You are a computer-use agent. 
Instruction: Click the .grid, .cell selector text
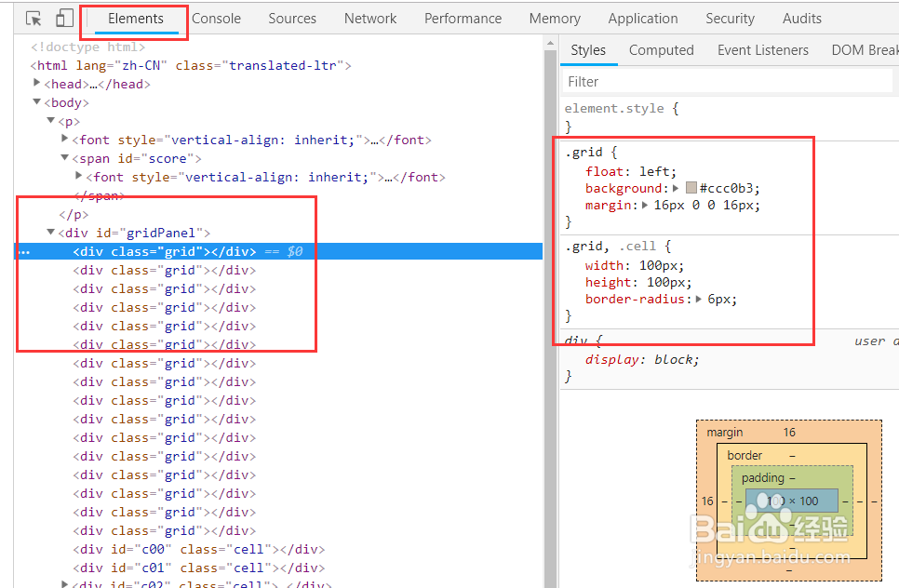coord(611,247)
